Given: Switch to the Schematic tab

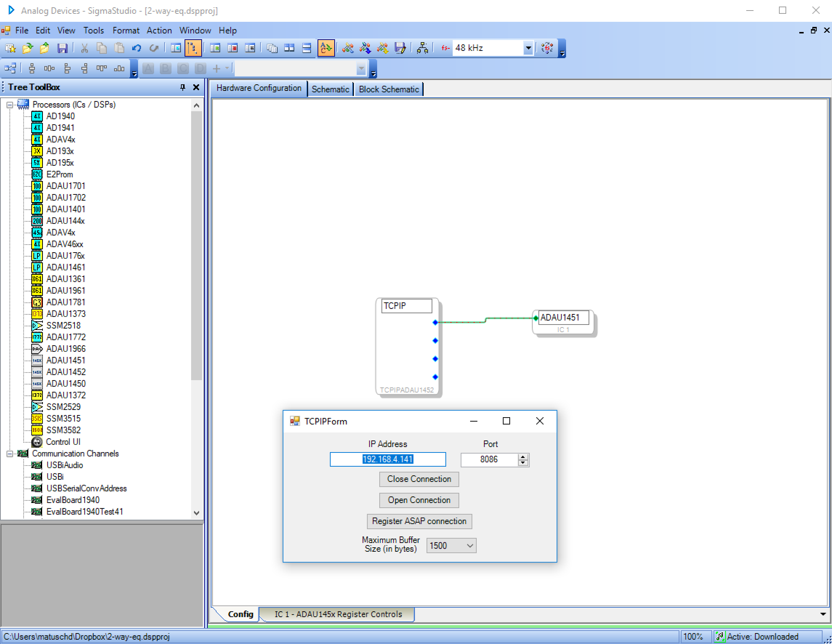Looking at the screenshot, I should click(x=330, y=89).
